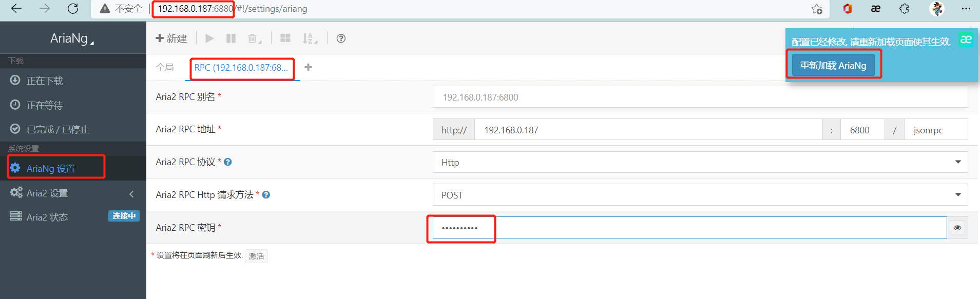The image size is (980, 299).
Task: Open the POST request method dropdown
Action: [x=700, y=195]
